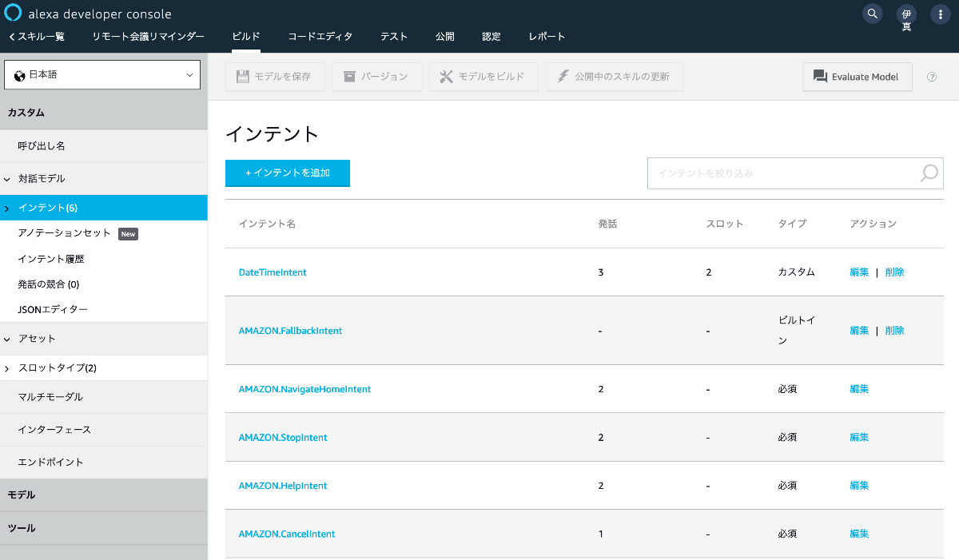Image resolution: width=959 pixels, height=560 pixels.
Task: Click 編集 for AMAZON.CancelIntent
Action: 859,534
